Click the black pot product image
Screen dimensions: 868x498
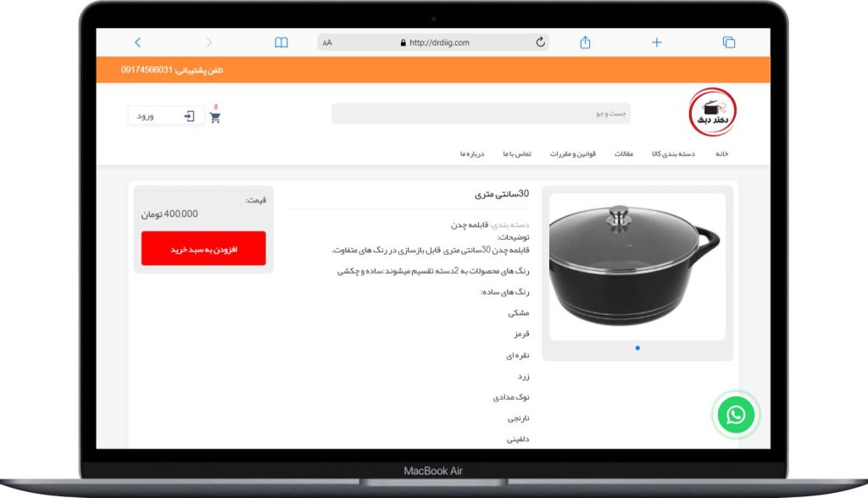click(x=637, y=266)
